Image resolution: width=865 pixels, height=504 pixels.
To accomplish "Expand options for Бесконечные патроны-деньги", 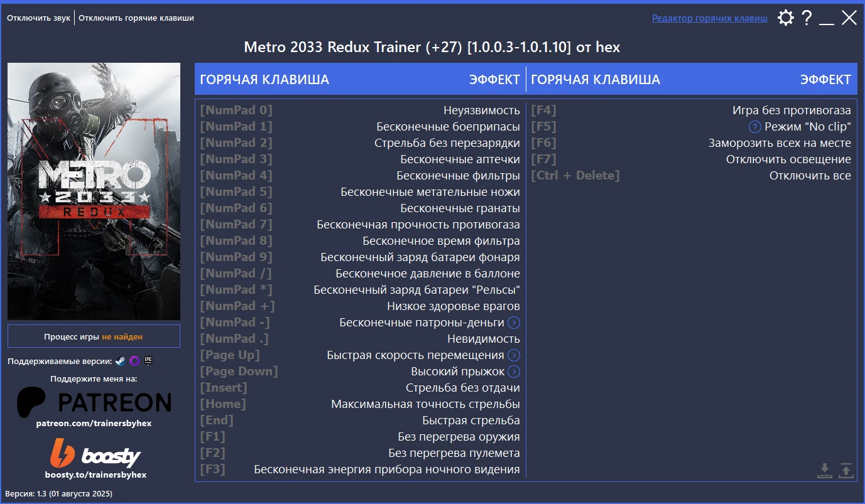I will [x=514, y=323].
